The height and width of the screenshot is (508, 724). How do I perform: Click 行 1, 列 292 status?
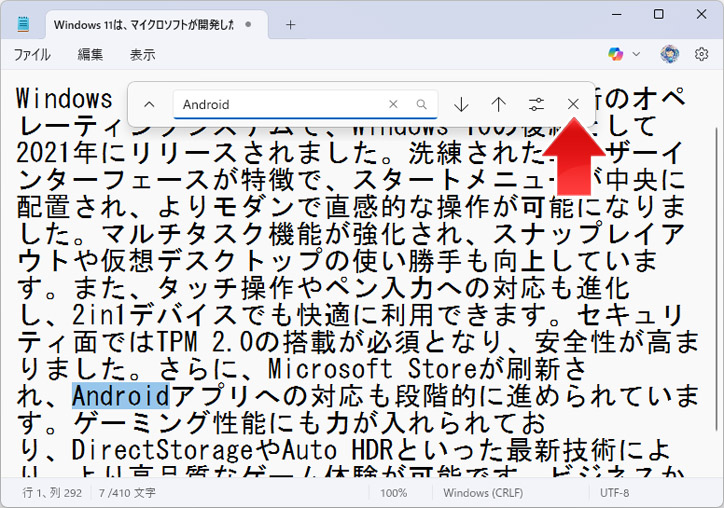(x=52, y=493)
